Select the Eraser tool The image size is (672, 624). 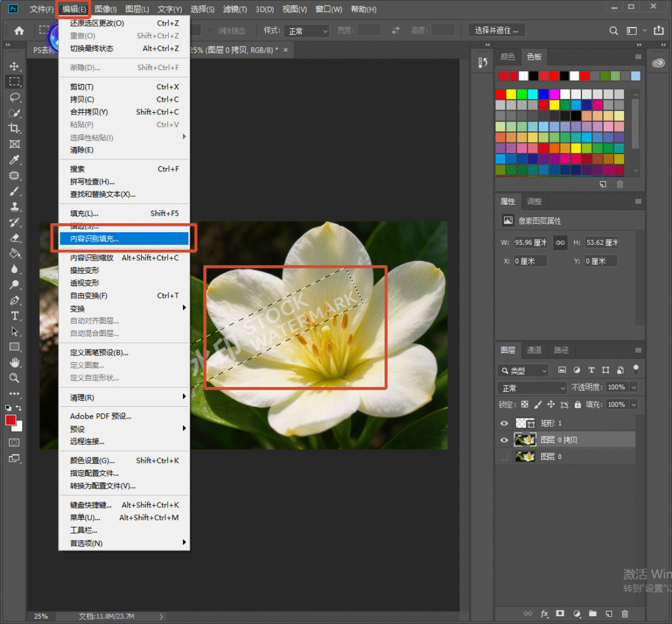[14, 238]
